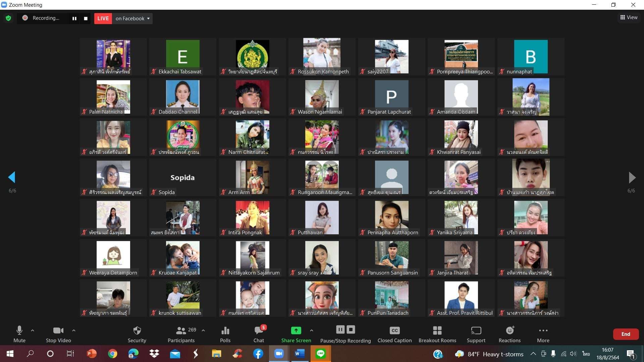This screenshot has width=644, height=362.
Task: Open the View layout menu
Action: [629, 17]
